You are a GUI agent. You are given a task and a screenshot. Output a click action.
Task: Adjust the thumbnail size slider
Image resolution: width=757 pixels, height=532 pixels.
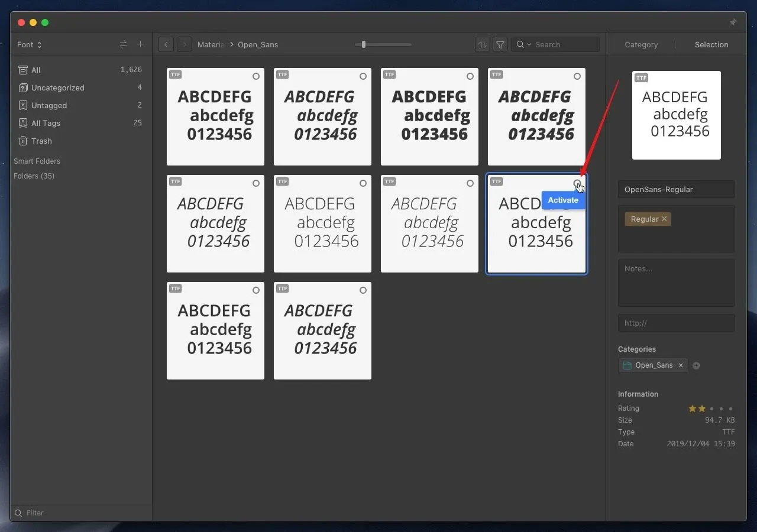click(x=364, y=44)
